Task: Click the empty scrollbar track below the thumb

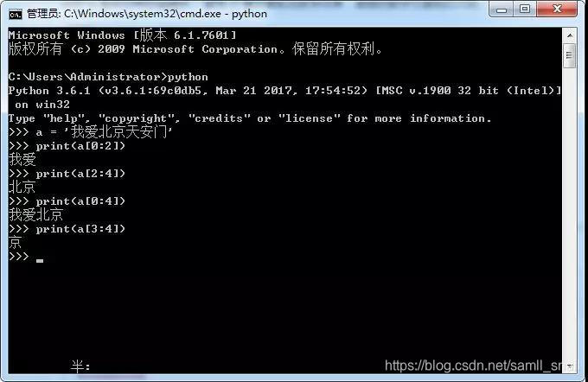Action: [x=570, y=213]
